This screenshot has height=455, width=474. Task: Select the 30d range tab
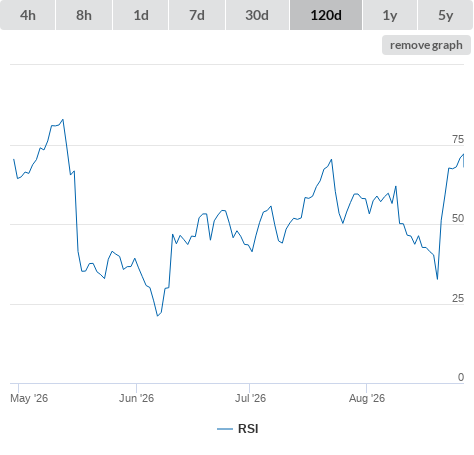(x=257, y=15)
